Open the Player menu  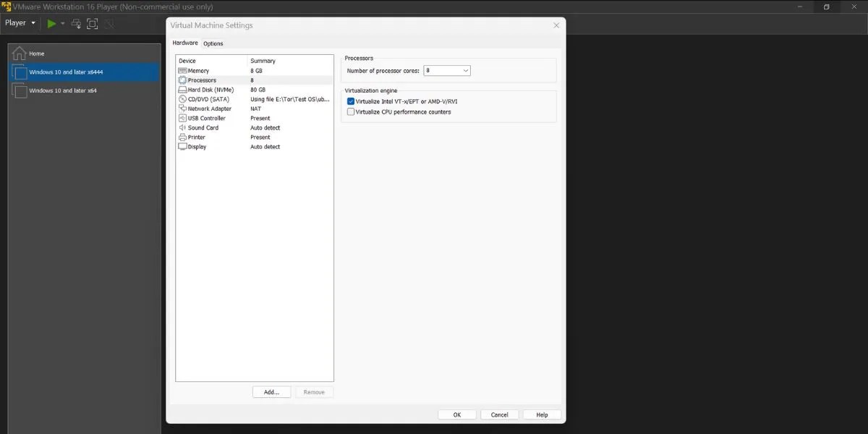(x=16, y=22)
